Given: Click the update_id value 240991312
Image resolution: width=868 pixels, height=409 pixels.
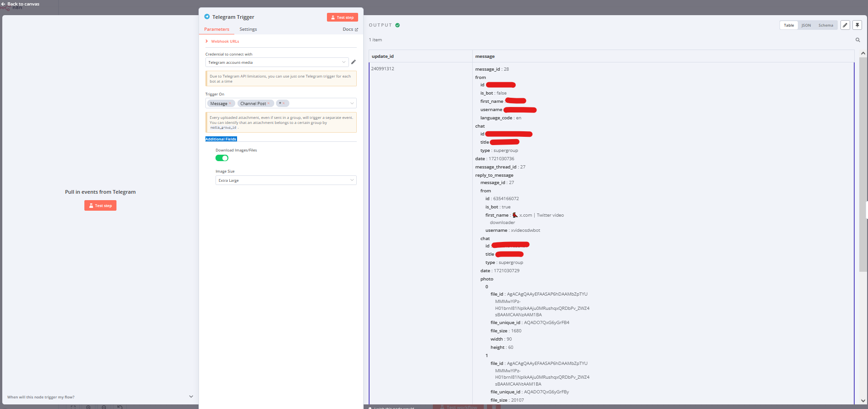Looking at the screenshot, I should click(382, 69).
